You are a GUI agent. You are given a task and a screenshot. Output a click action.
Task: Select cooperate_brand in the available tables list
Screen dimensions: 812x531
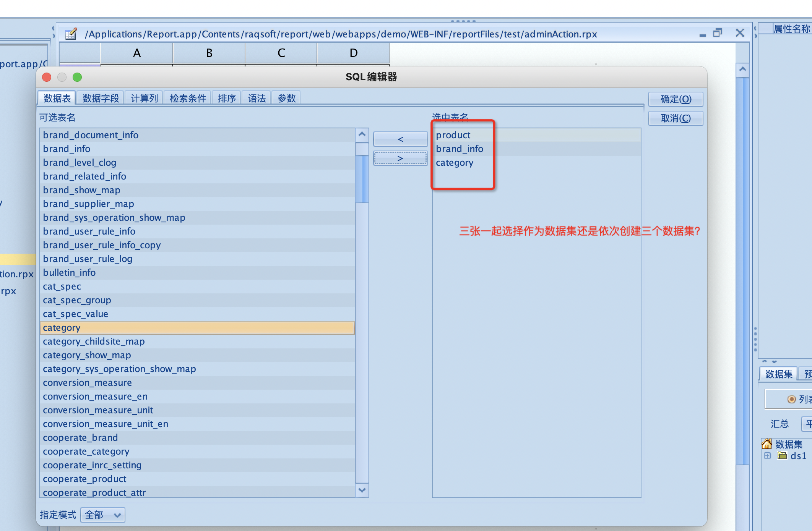coord(80,437)
